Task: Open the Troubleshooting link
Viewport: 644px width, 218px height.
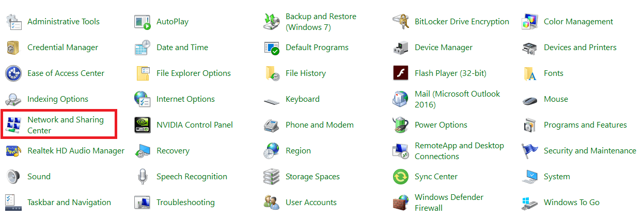Action: (185, 203)
